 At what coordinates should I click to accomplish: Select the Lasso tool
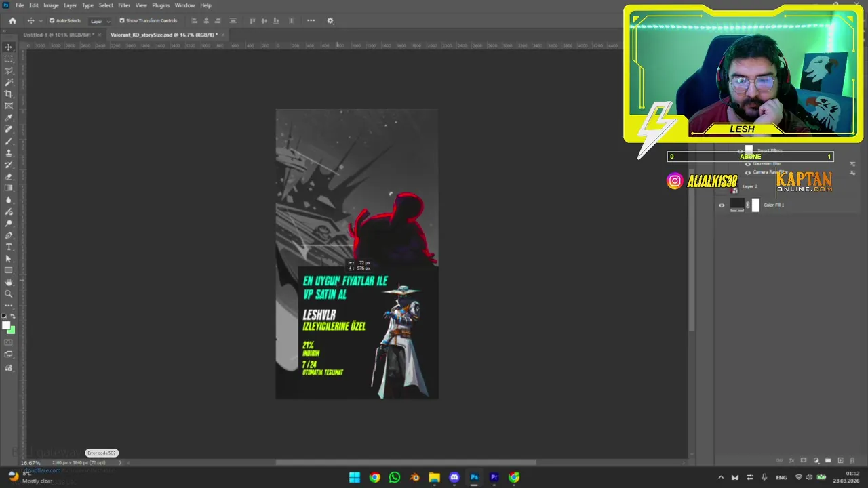[x=9, y=70]
